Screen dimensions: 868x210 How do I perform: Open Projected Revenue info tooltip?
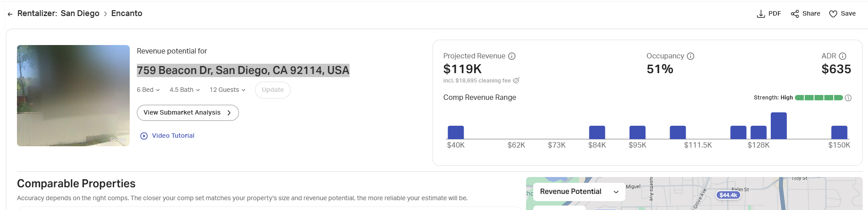point(512,56)
